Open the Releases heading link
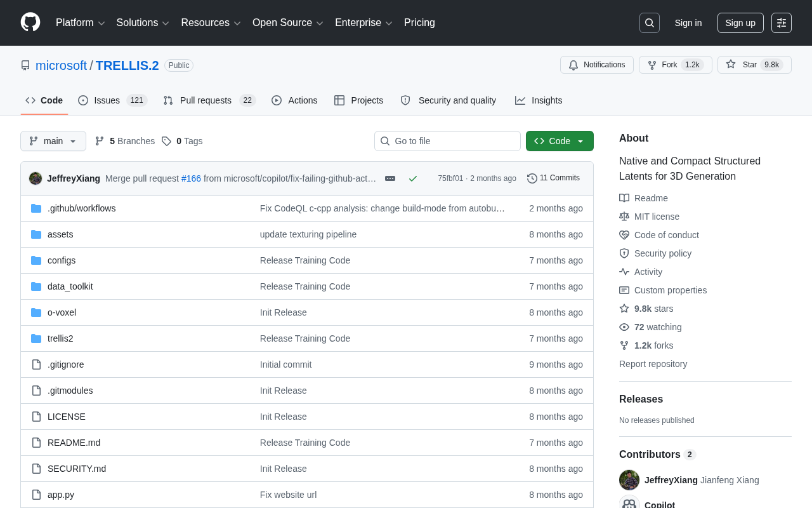812x508 pixels. point(641,399)
